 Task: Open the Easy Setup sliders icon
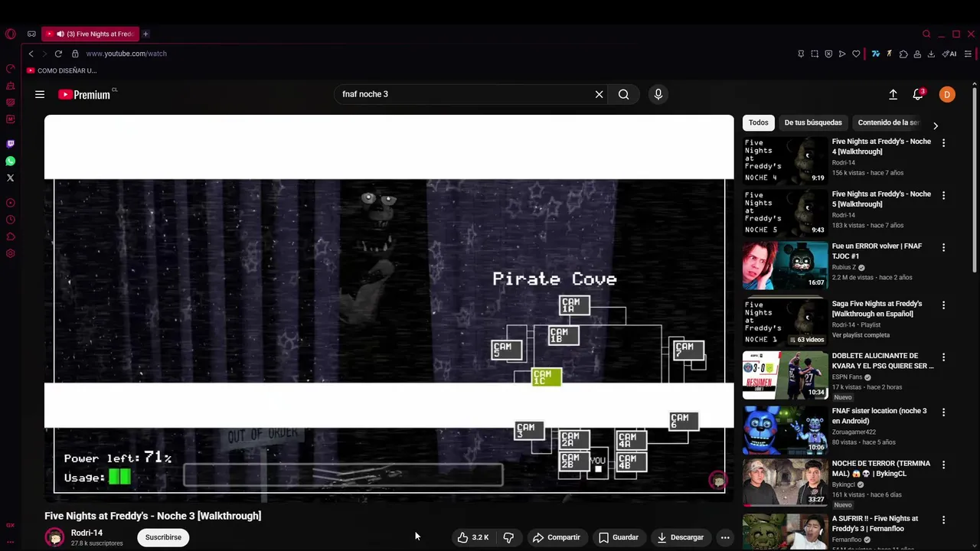(968, 54)
